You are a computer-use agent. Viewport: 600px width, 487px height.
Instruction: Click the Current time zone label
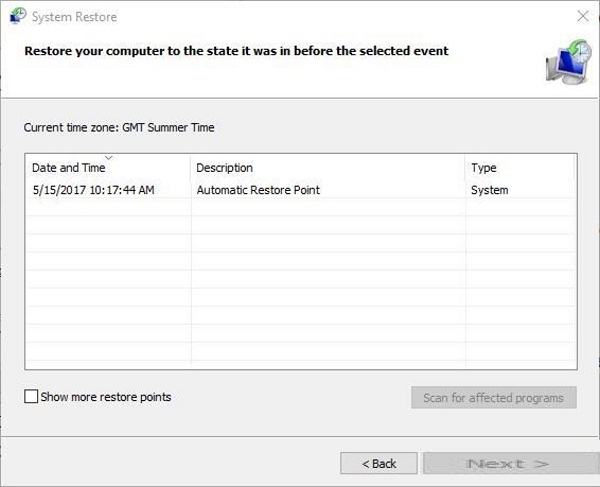[x=119, y=128]
